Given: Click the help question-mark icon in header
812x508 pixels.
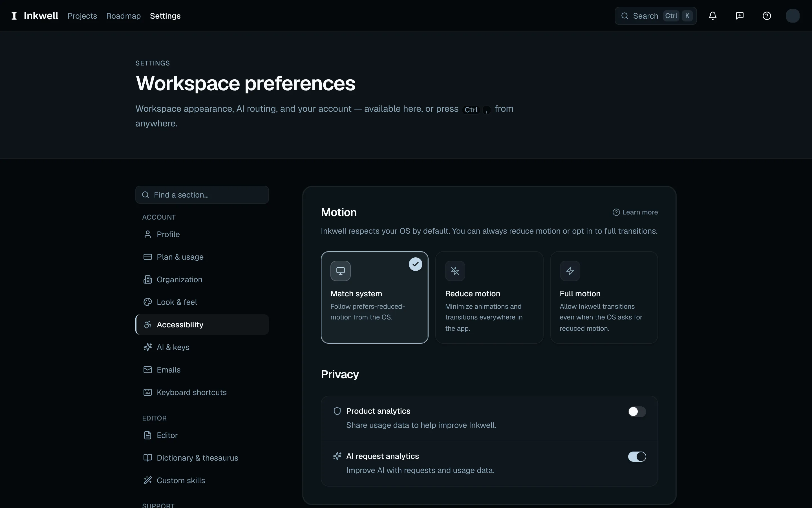Looking at the screenshot, I should coord(767,16).
